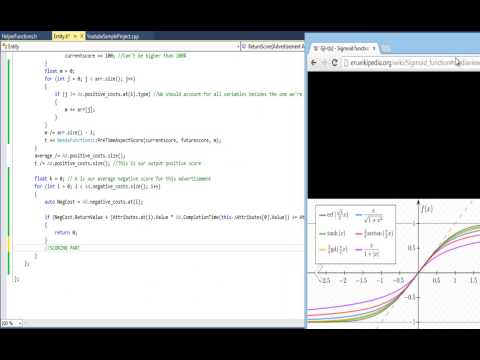Click the '//SCORING PART' comment line

click(x=63, y=248)
